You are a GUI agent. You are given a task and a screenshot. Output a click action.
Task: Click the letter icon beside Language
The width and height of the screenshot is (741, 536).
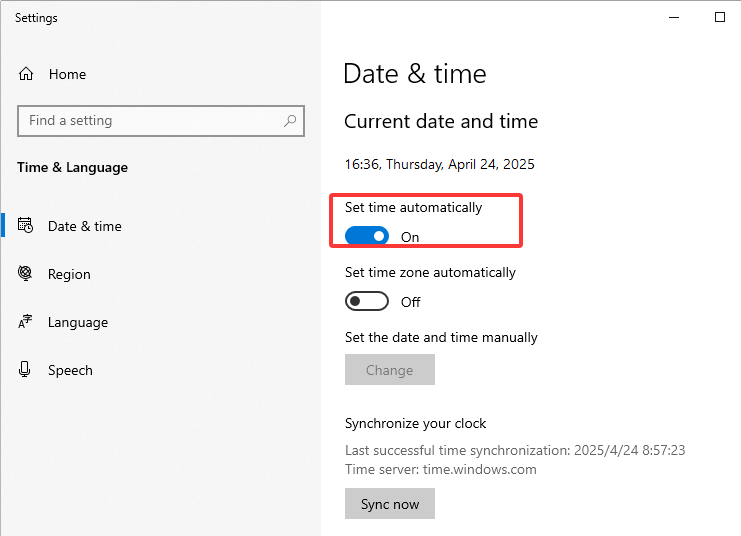coord(26,322)
